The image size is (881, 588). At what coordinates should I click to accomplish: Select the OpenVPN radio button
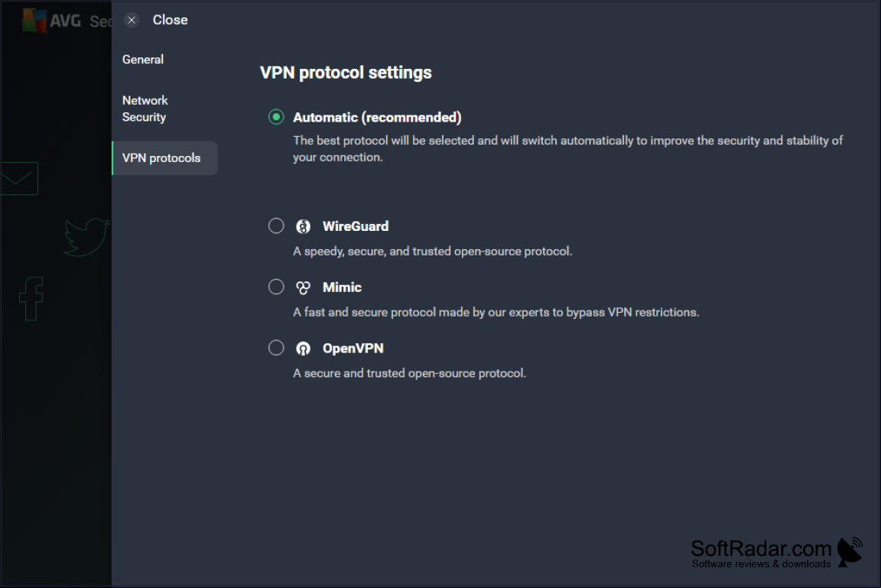pyautogui.click(x=276, y=348)
